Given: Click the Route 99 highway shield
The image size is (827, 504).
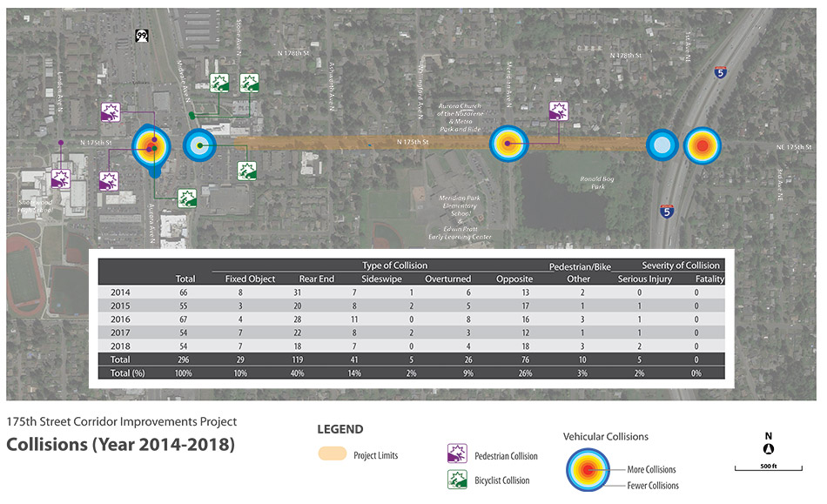Looking at the screenshot, I should (x=141, y=36).
